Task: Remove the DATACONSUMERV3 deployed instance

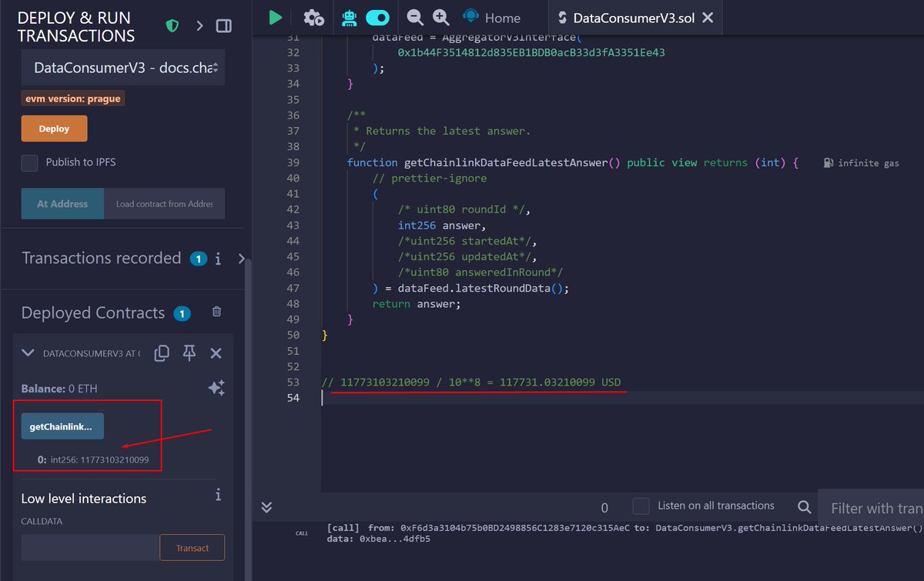Action: 216,353
